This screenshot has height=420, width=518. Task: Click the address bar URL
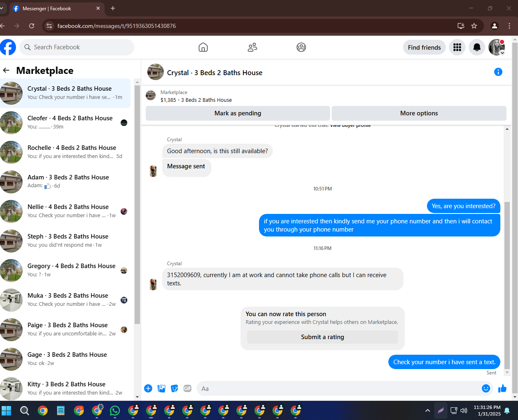(117, 26)
